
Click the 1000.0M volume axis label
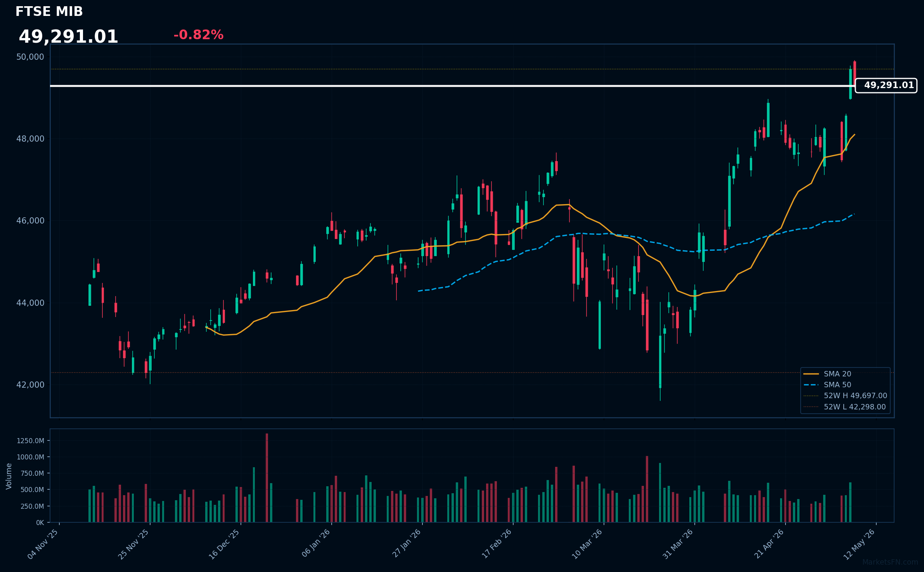30,457
